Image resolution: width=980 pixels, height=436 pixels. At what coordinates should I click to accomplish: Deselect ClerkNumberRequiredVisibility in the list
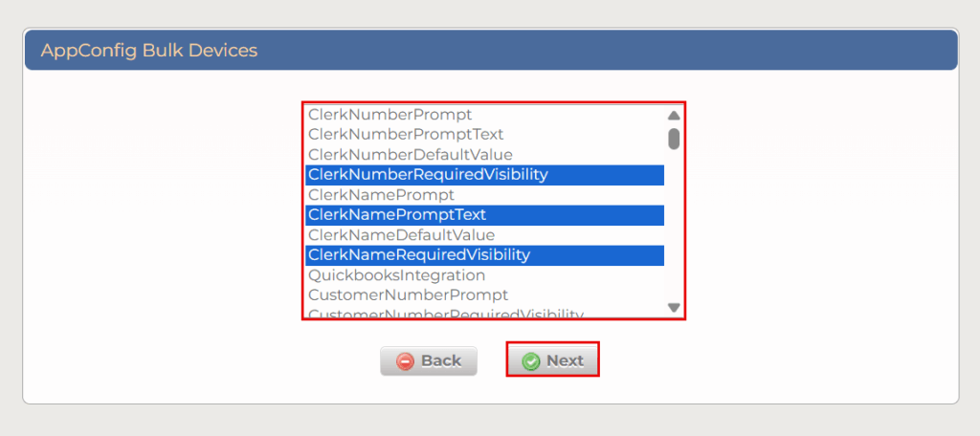(428, 175)
